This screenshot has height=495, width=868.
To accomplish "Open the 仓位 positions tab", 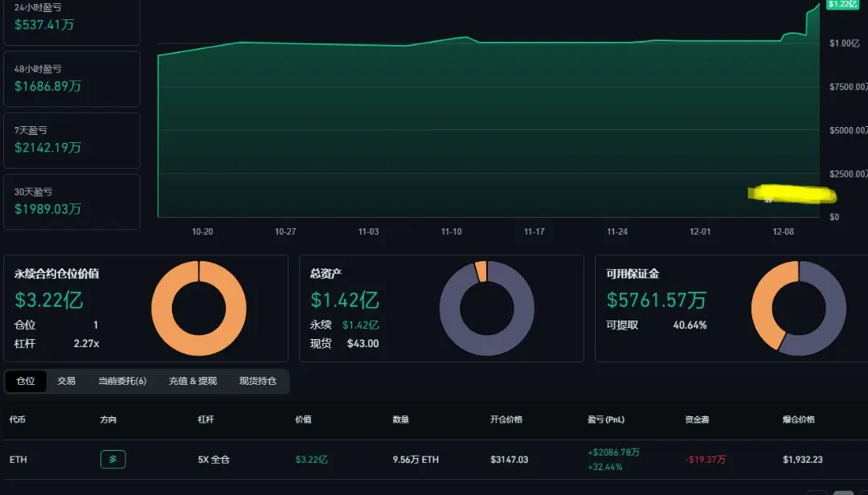I will (26, 381).
